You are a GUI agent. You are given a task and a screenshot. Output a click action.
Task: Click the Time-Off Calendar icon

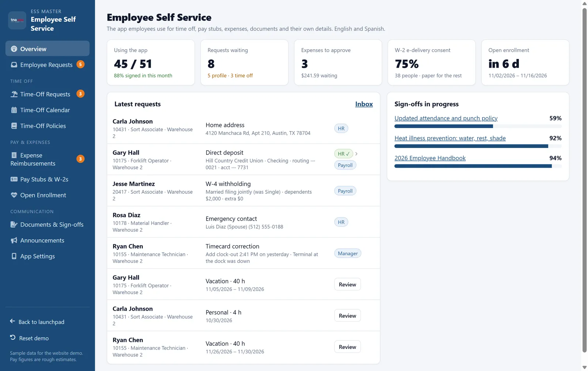(x=14, y=110)
